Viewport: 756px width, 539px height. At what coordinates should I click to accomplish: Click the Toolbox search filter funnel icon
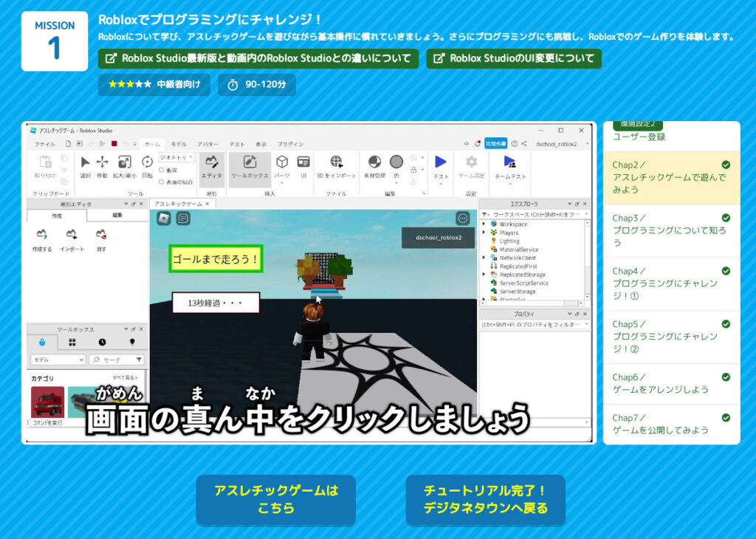pyautogui.click(x=139, y=360)
